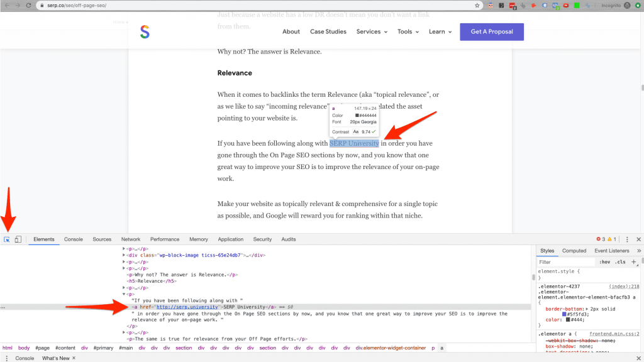The image size is (644, 362).
Task: Open DevTools customize three-dot menu
Action: [627, 239]
